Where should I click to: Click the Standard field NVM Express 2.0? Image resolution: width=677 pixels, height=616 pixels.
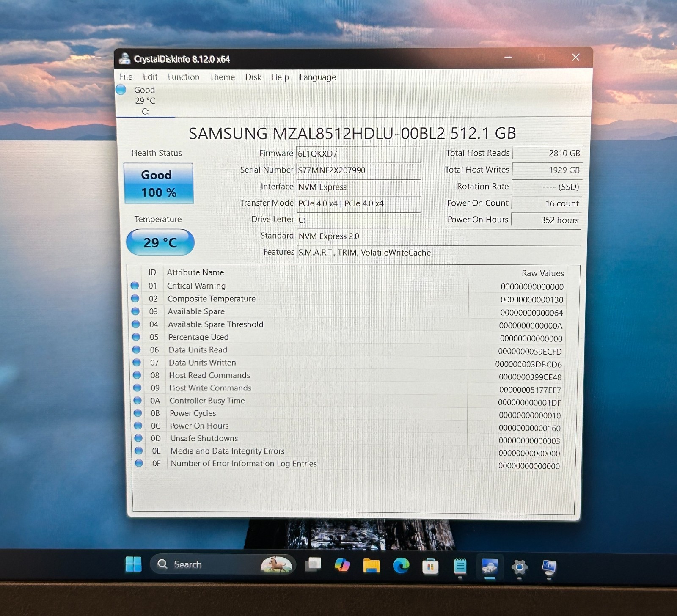coord(438,236)
